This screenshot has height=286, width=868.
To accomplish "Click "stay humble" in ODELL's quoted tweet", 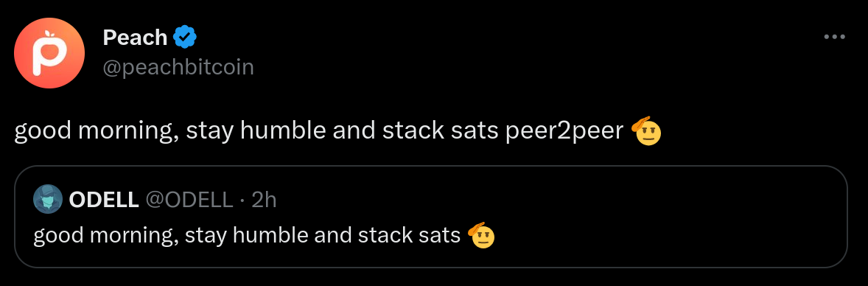I will pos(246,237).
